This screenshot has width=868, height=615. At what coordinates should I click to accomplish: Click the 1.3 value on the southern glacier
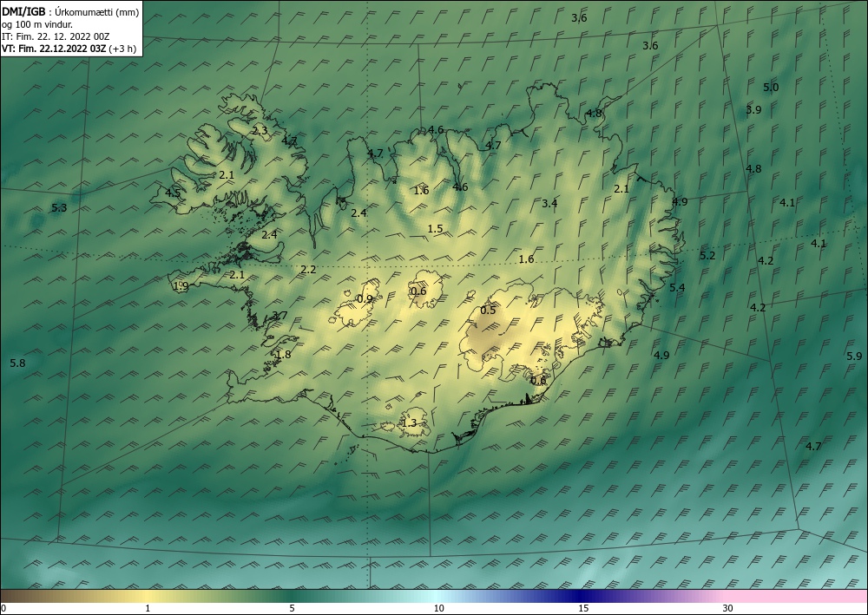[x=409, y=423]
